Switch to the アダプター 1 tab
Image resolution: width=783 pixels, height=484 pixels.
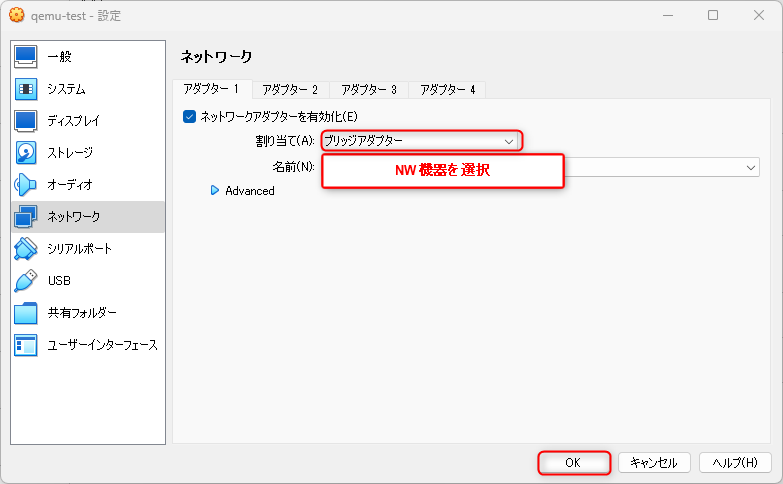212,89
